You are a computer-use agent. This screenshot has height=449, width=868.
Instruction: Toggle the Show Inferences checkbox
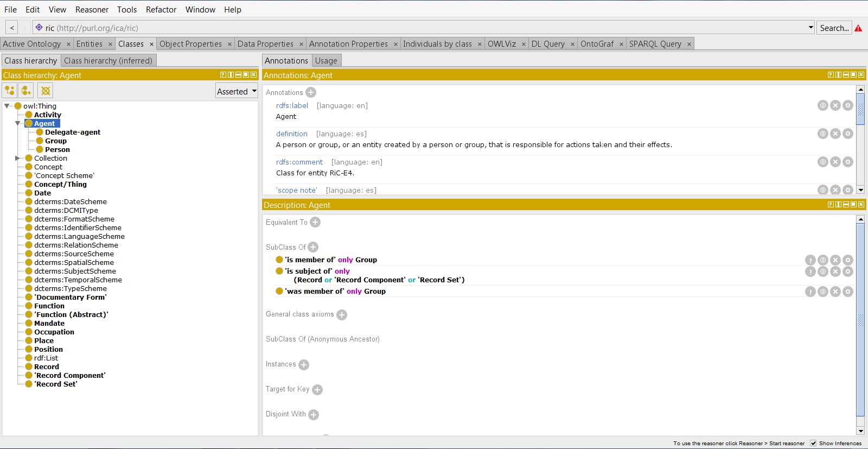coord(813,443)
